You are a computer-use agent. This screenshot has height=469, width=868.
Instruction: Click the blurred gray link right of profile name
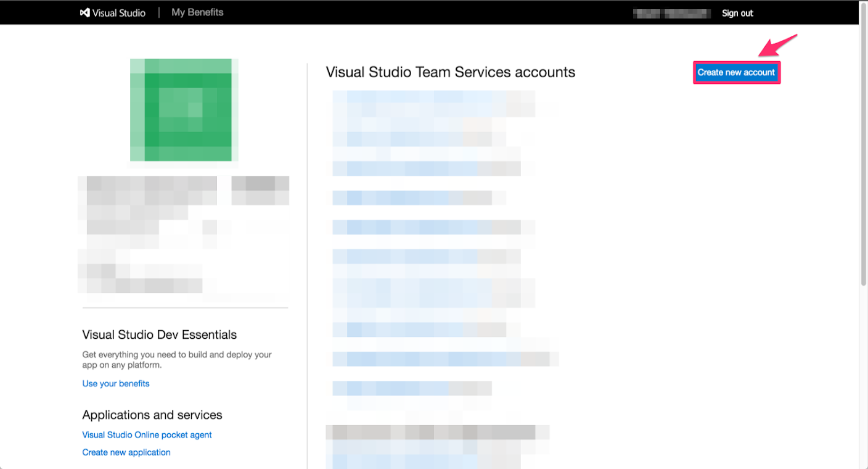click(260, 184)
